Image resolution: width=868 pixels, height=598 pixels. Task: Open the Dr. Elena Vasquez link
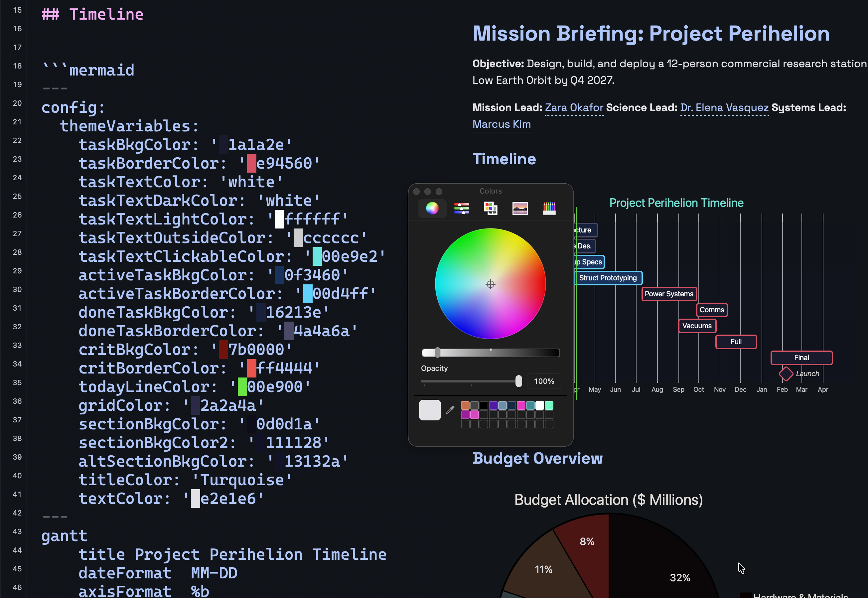724,107
